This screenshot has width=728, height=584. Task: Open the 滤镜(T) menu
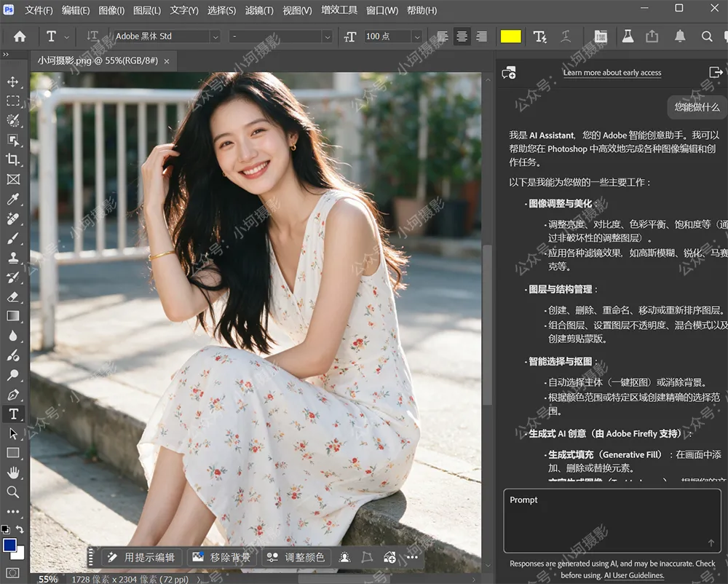[259, 10]
